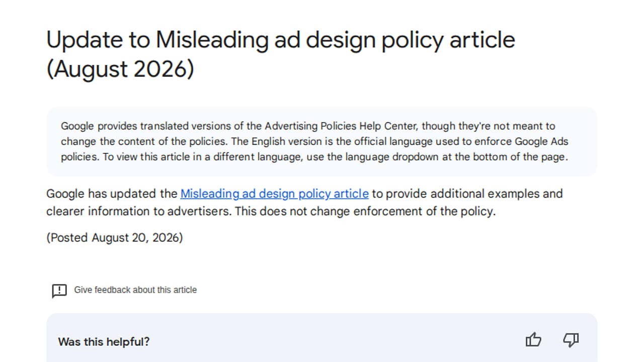Click the feedback speech bubble exclamation icon
Screen dimensions: 644x362
click(59, 291)
